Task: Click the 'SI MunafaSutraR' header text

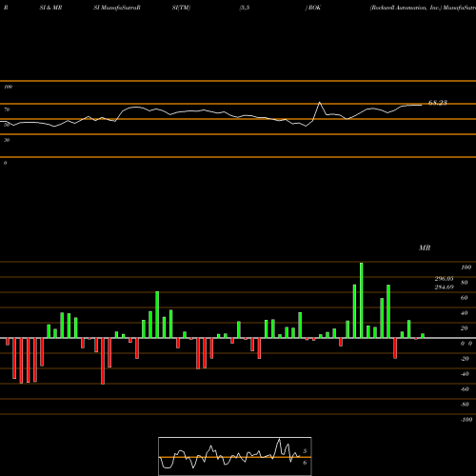Action: pyautogui.click(x=117, y=8)
